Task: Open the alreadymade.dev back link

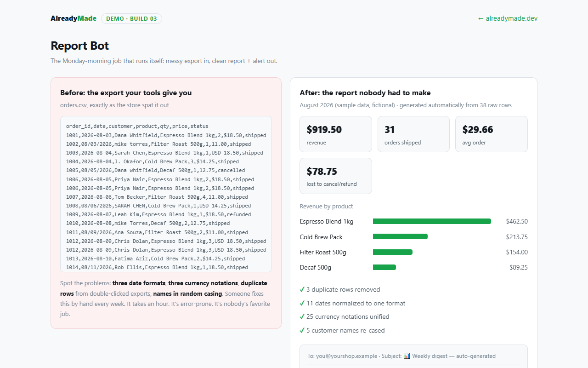Action: coord(508,18)
